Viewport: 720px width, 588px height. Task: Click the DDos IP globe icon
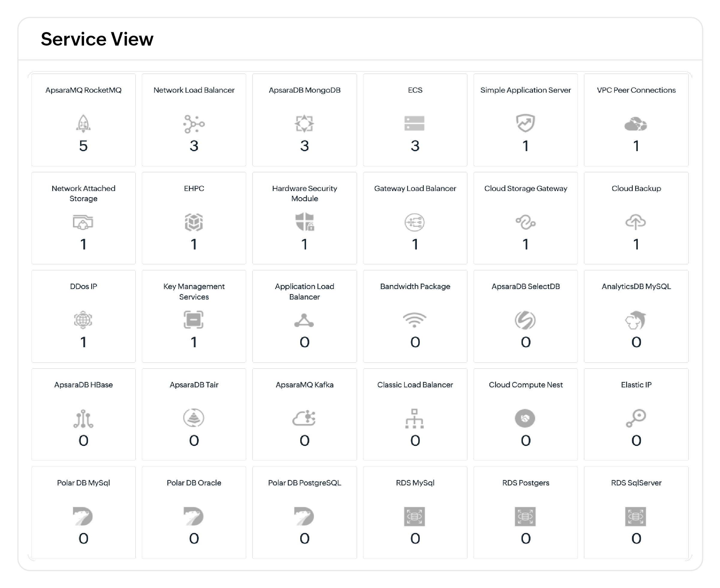pyautogui.click(x=83, y=320)
